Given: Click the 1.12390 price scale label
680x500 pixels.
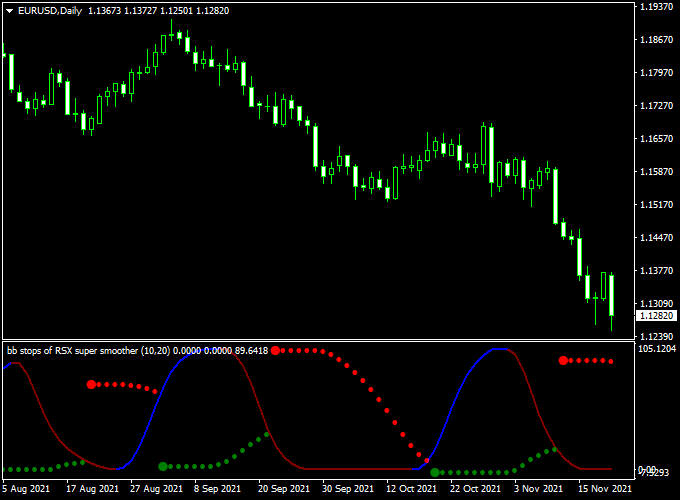Looking at the screenshot, I should click(657, 336).
